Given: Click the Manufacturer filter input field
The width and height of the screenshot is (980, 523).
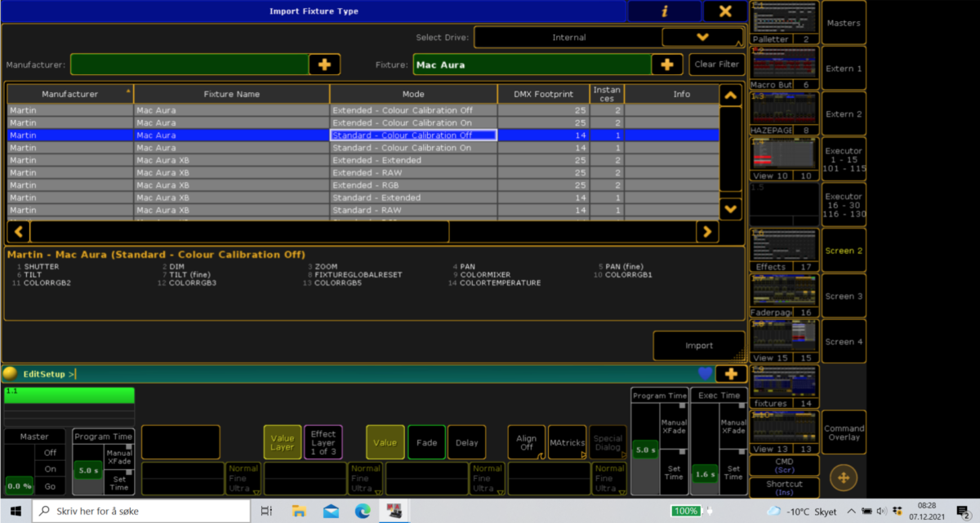Looking at the screenshot, I should tap(189, 64).
